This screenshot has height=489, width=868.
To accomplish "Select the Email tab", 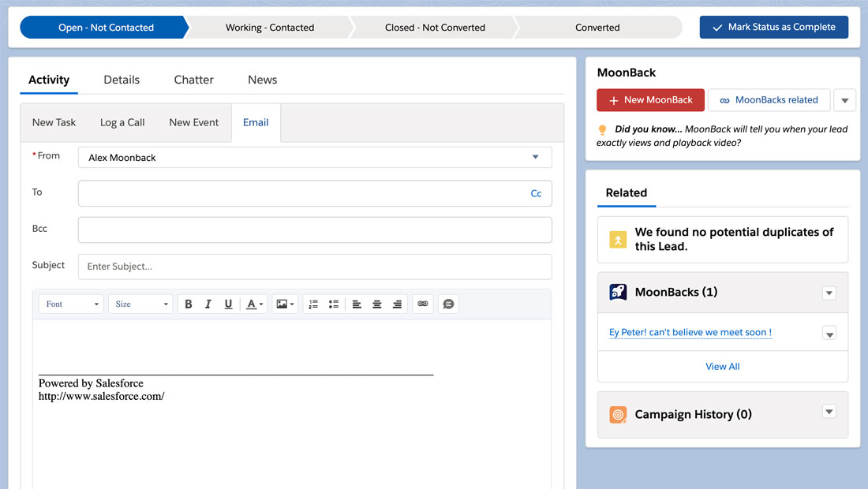I will pyautogui.click(x=256, y=122).
